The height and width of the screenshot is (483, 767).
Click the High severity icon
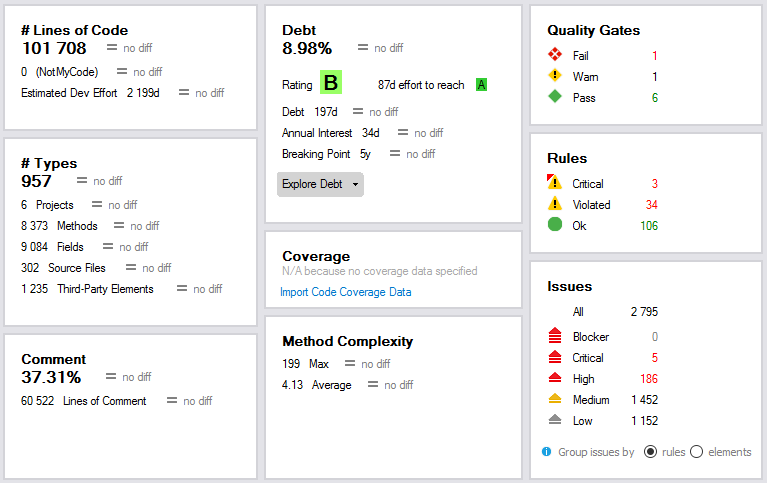point(555,378)
